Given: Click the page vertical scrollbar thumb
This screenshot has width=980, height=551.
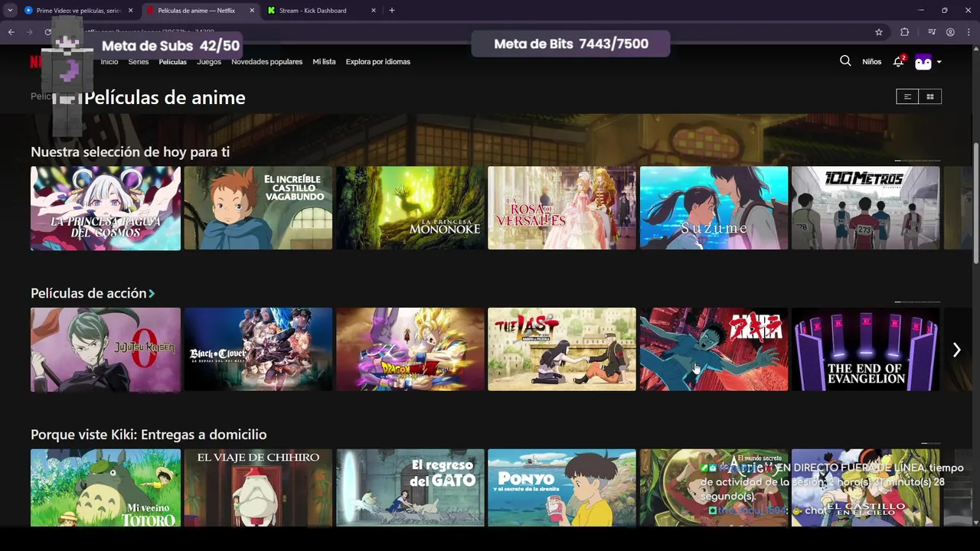Looking at the screenshot, I should point(975,203).
